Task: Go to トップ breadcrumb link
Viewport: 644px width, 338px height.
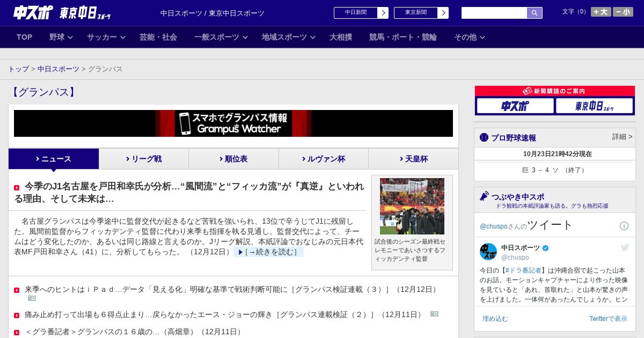Action: [x=18, y=69]
